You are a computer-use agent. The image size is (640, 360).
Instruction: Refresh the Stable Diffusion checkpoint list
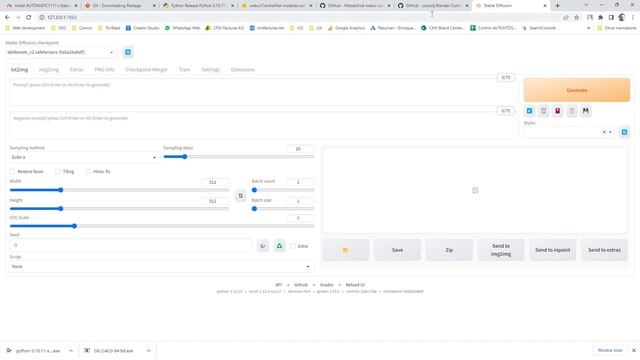(x=128, y=52)
